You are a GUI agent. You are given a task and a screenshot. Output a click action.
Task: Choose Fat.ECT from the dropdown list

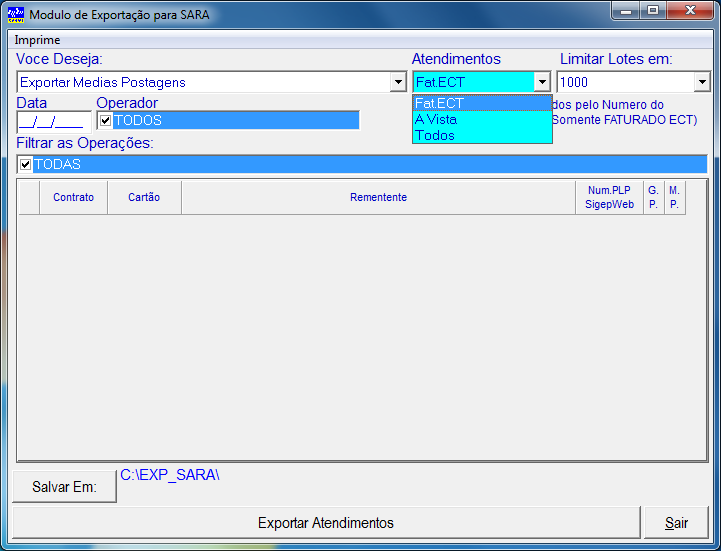pos(482,103)
